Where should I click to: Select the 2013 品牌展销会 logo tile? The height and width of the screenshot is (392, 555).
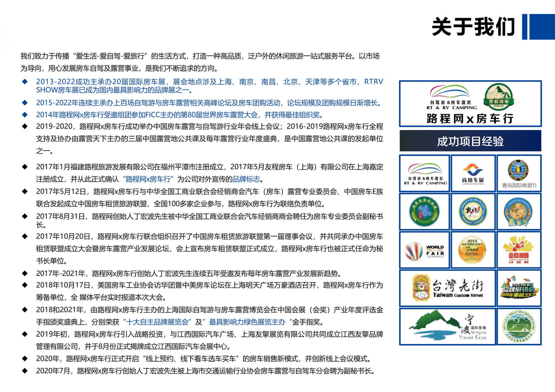click(519, 288)
